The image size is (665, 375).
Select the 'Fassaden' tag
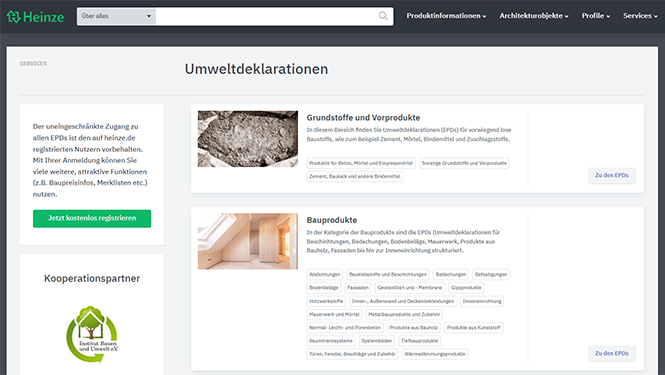coord(358,288)
